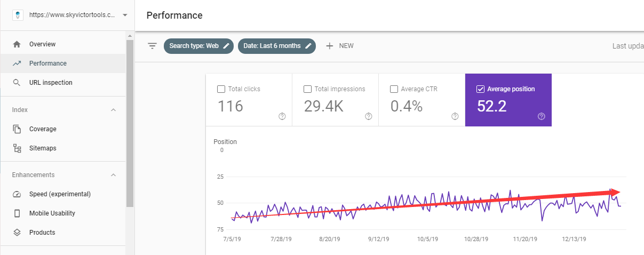Collapse the Index section chevron
Viewport: 644px width, 255px height.
tap(113, 110)
